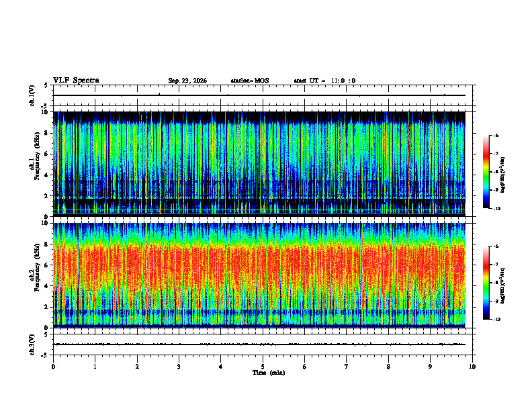The height and width of the screenshot is (411, 532).
Task: Click the ch.1(V) waveform trace
Action: tap(259, 95)
